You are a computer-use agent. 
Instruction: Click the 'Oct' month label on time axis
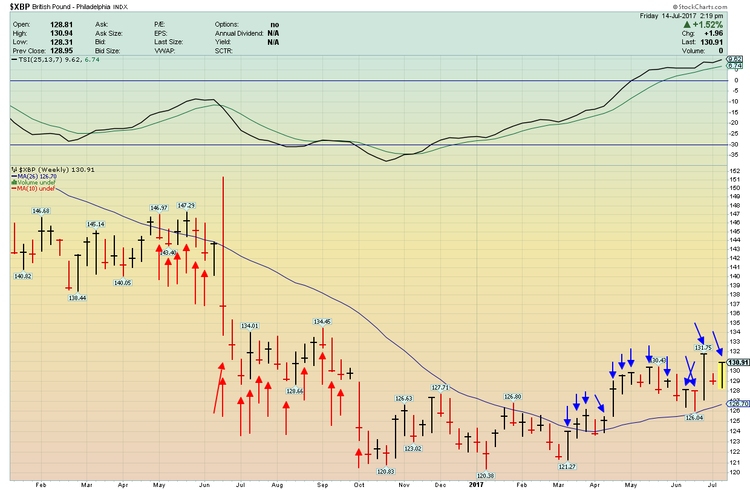pyautogui.click(x=359, y=485)
